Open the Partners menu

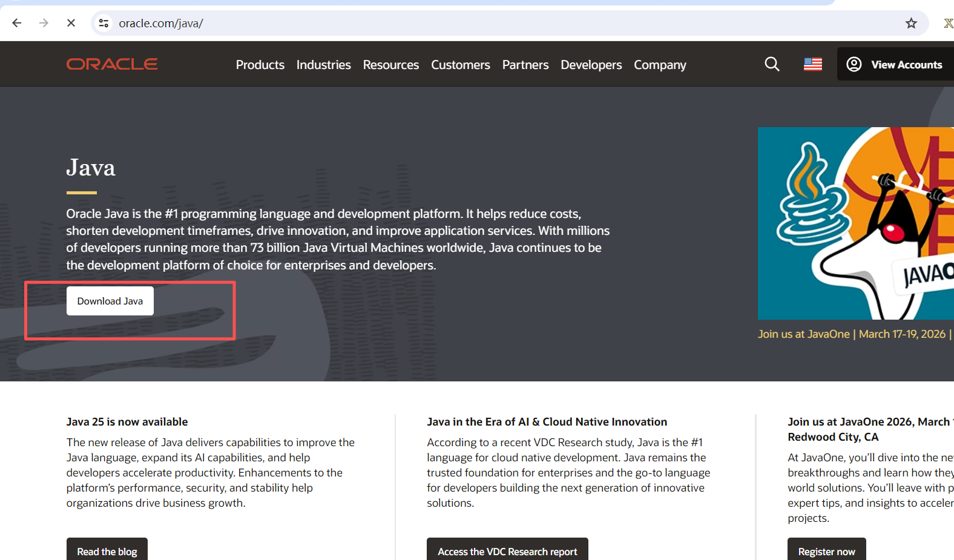point(525,65)
